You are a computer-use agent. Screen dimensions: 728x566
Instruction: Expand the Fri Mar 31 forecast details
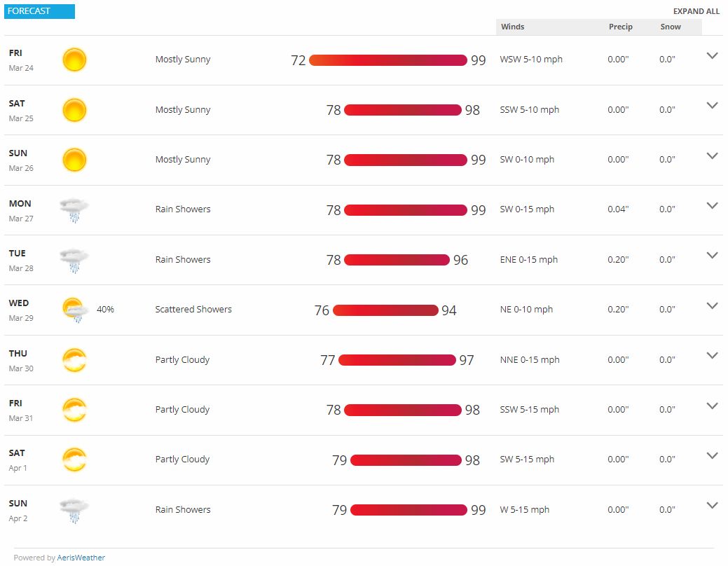[712, 406]
